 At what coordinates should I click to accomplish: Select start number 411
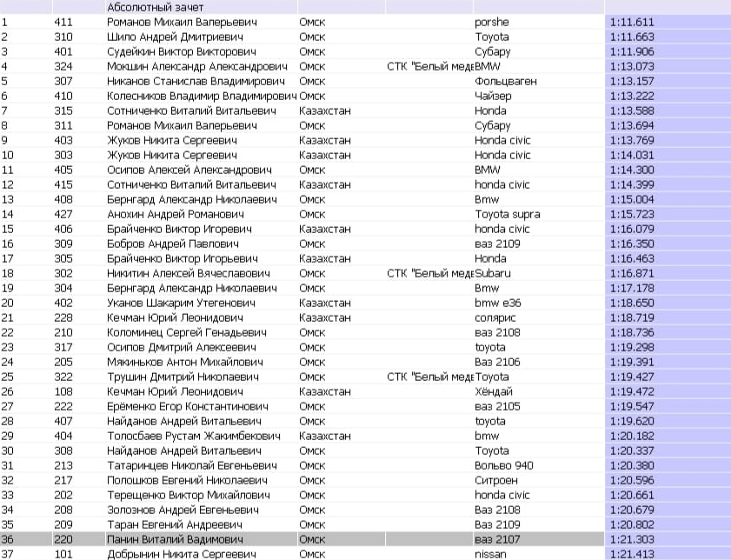tap(63, 22)
